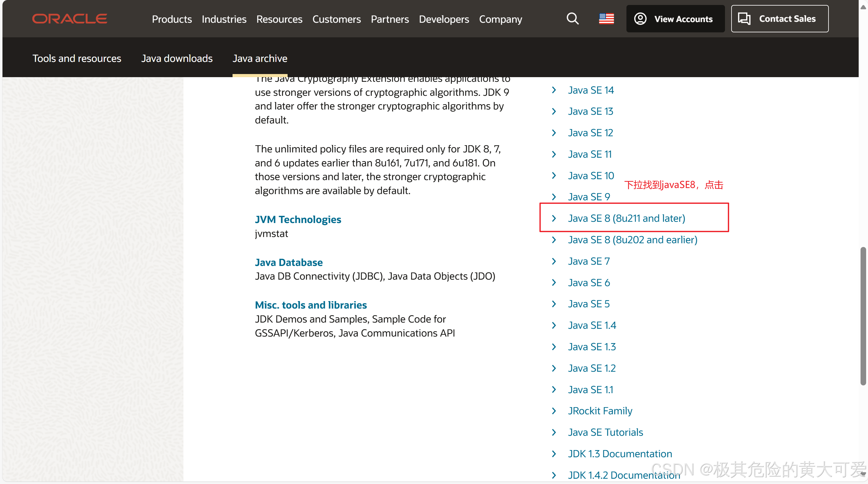
Task: Open Java SE 8 (8u211 and later)
Action: (626, 218)
